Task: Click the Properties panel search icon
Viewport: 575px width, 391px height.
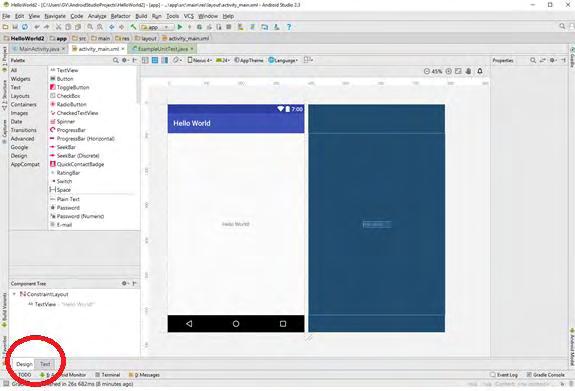Action: coord(533,60)
